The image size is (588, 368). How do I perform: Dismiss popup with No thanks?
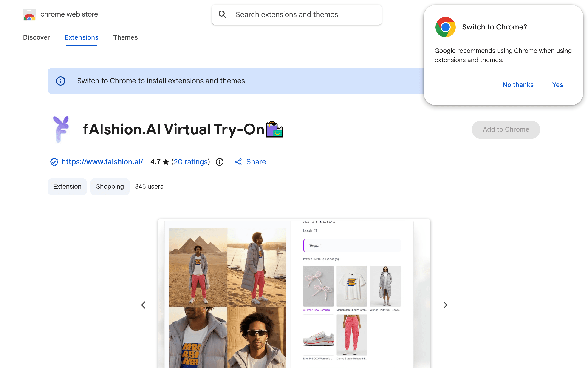518,85
